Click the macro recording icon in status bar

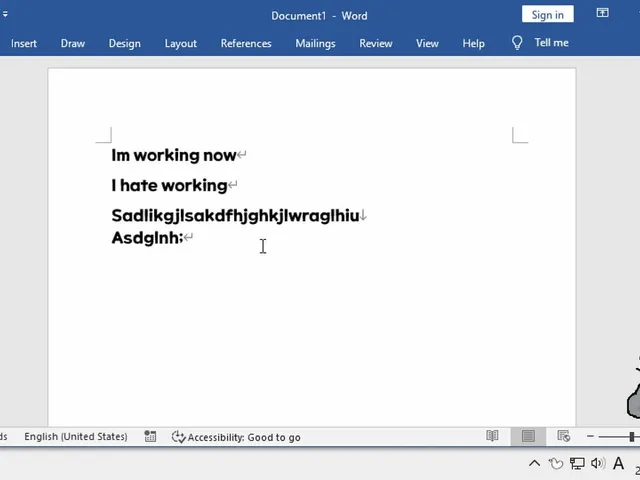(x=150, y=436)
